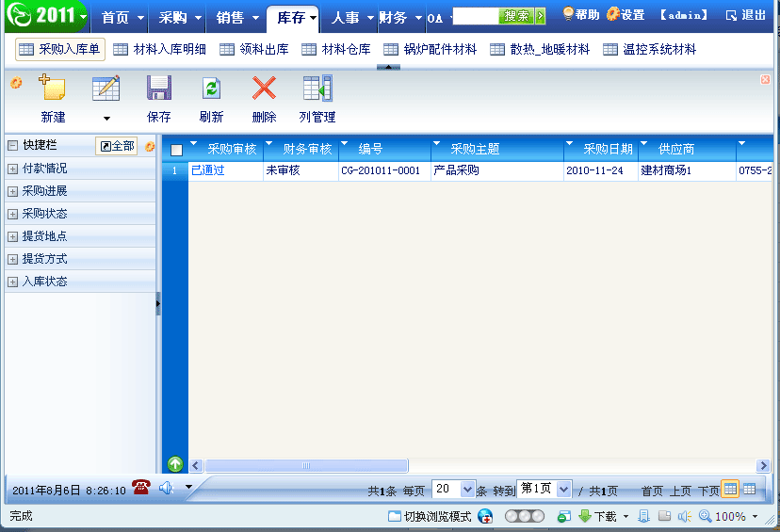Screen dimensions: 780x532
Task: Open dropdown arrow under edit icon
Action: (x=106, y=119)
